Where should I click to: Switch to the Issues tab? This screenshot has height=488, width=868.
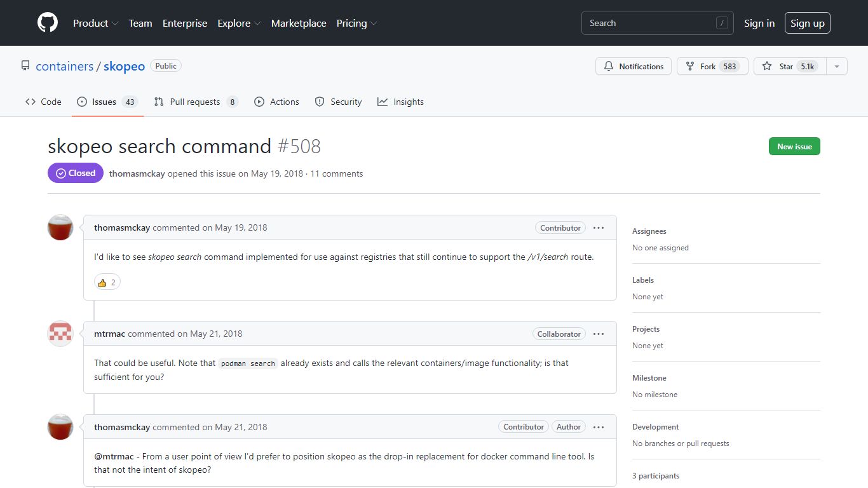(x=107, y=102)
